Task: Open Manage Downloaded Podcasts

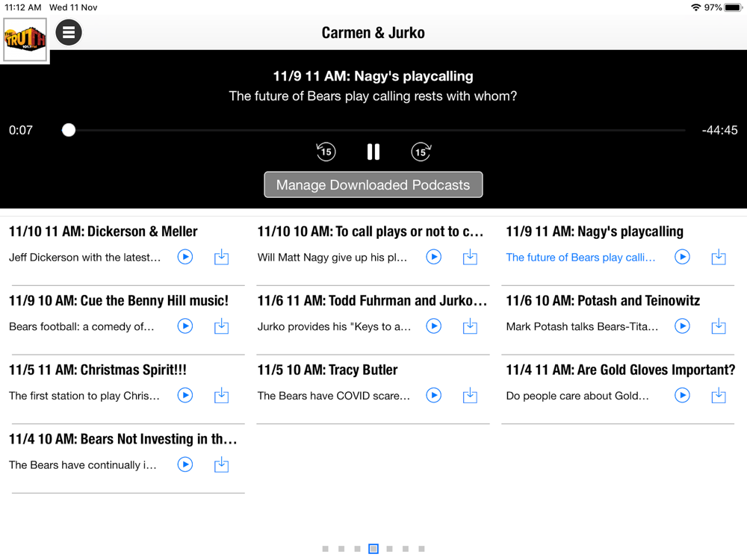Action: pyautogui.click(x=373, y=184)
